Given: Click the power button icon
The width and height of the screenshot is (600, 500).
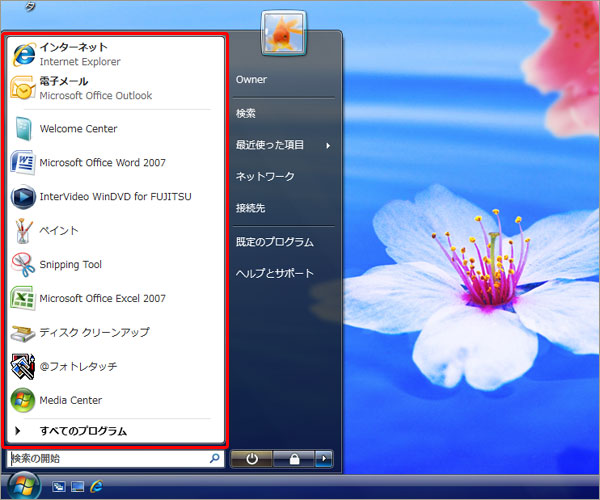Looking at the screenshot, I should click(x=251, y=458).
